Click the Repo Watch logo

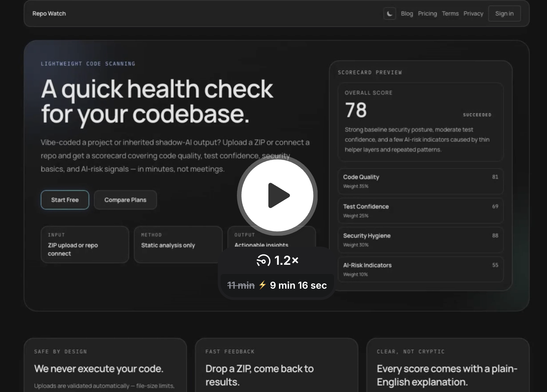pos(49,14)
